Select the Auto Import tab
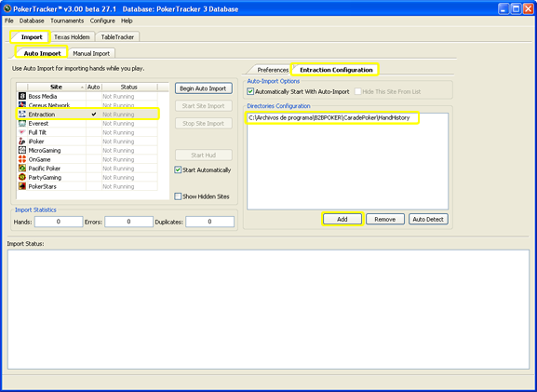The width and height of the screenshot is (537, 392). coord(42,53)
